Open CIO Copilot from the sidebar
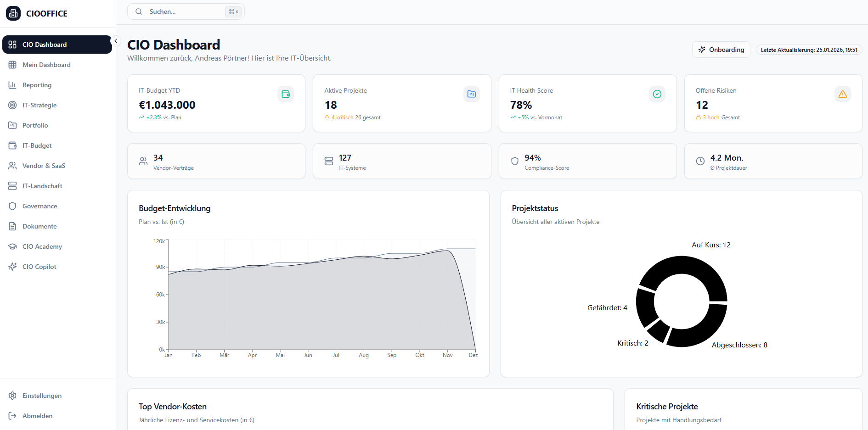 click(39, 266)
